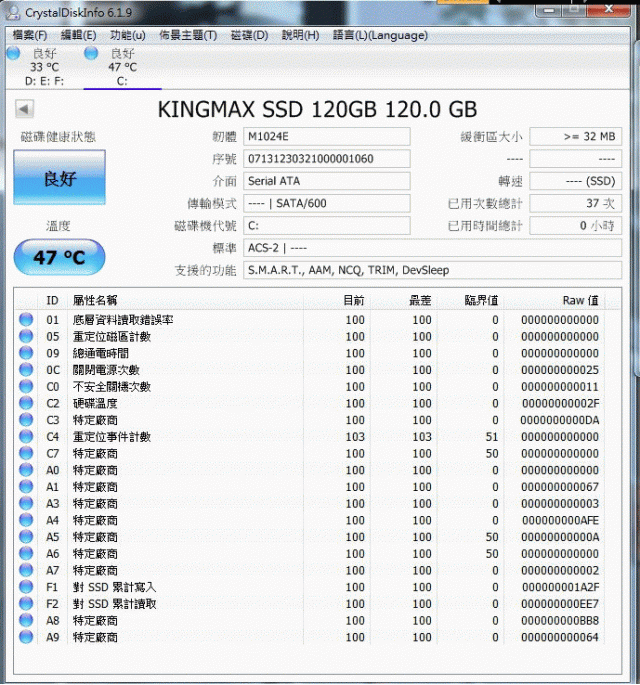Click the status icon of row C7
The height and width of the screenshot is (685, 640).
(x=26, y=453)
